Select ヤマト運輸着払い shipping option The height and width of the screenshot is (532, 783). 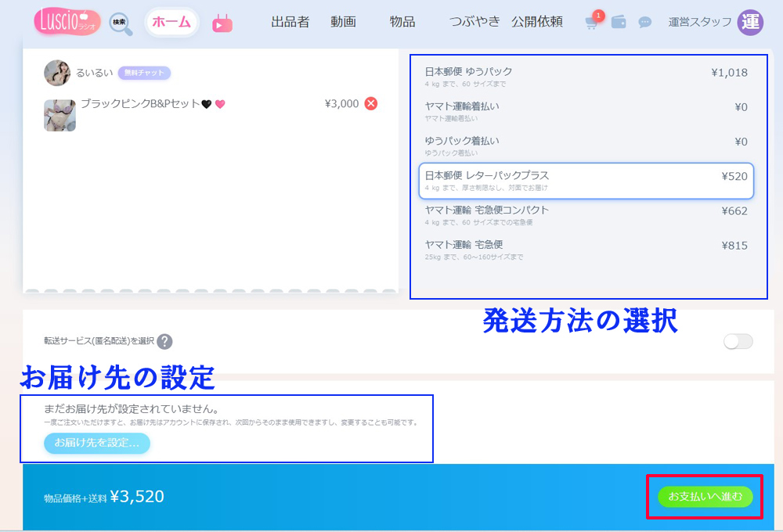click(x=586, y=111)
